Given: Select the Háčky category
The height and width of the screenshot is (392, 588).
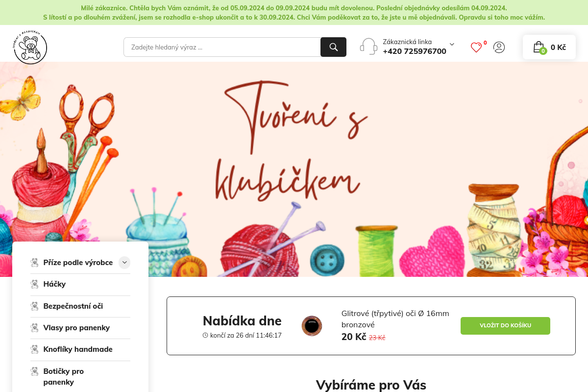Looking at the screenshot, I should [54, 284].
